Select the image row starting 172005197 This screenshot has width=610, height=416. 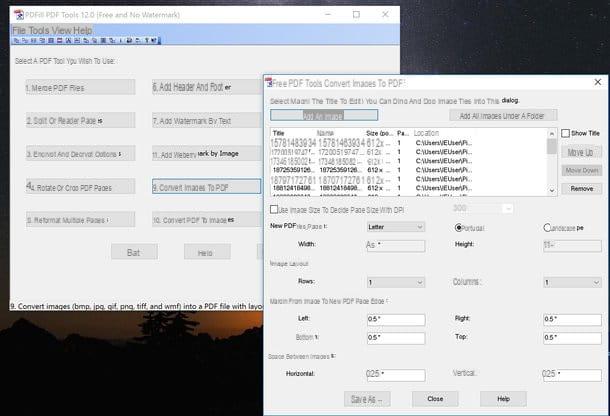[408, 152]
